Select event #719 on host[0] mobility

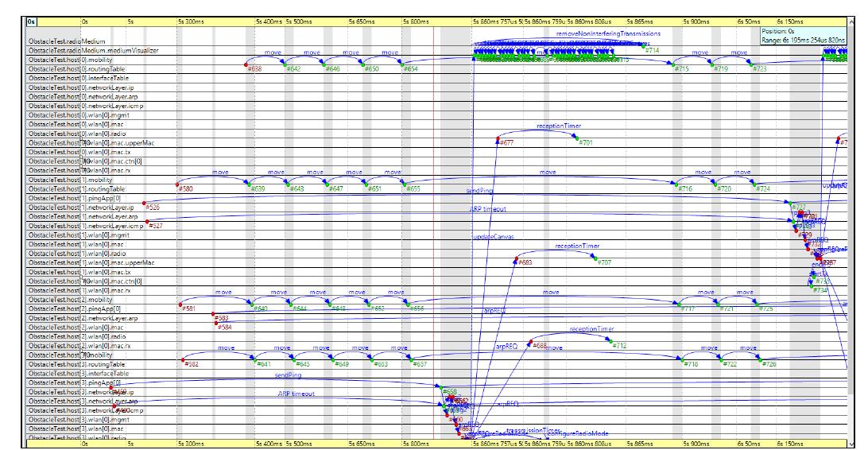click(712, 64)
